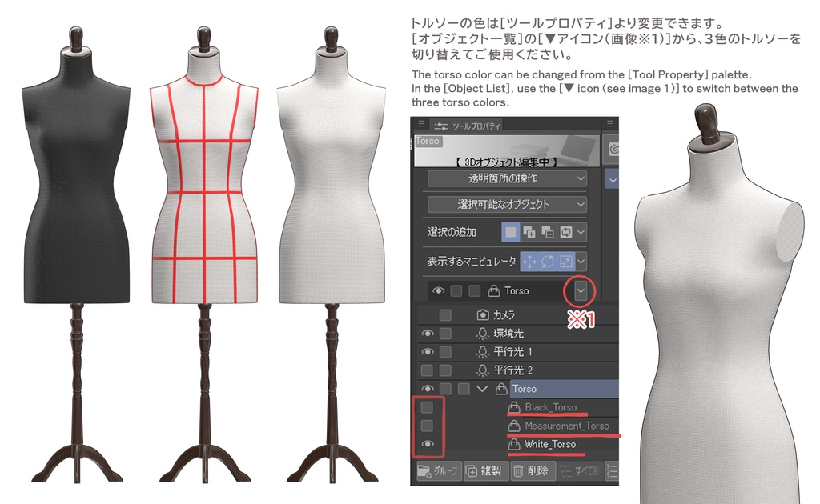The width and height of the screenshot is (820, 504).
Task: Click the 平行光 1 light icon
Action: pos(483,351)
